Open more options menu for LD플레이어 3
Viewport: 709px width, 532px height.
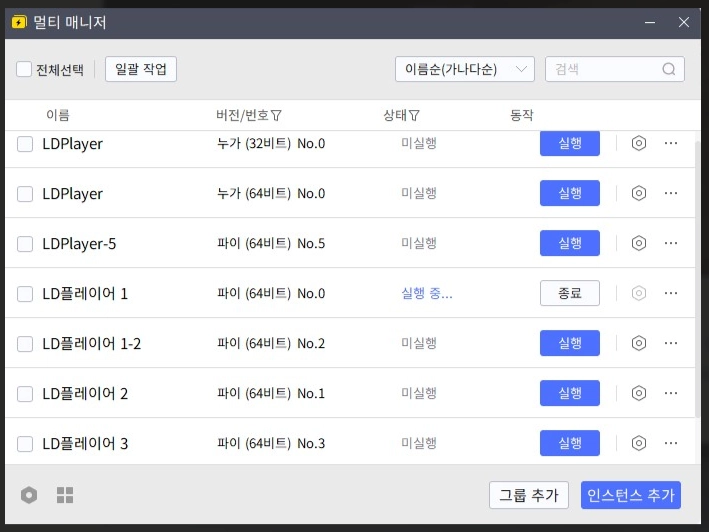click(x=671, y=443)
